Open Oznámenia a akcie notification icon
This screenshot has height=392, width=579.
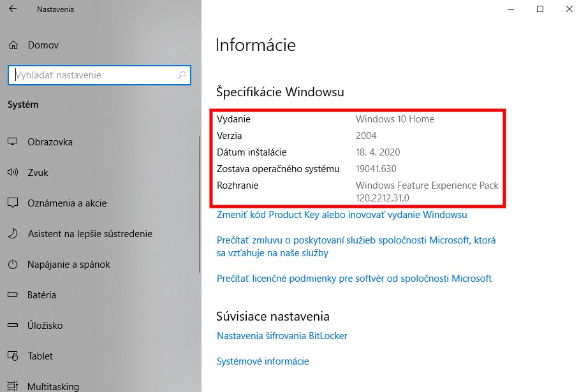tap(13, 203)
